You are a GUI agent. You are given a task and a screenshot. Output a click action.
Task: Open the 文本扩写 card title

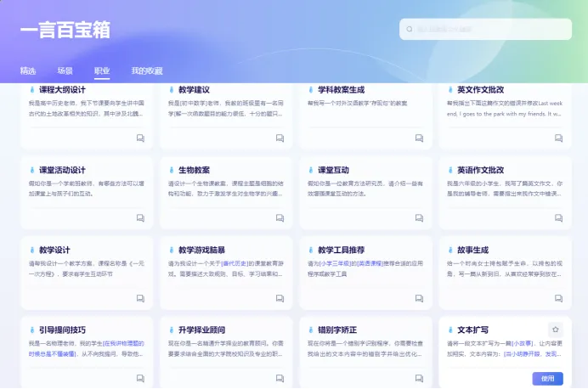[473, 330]
